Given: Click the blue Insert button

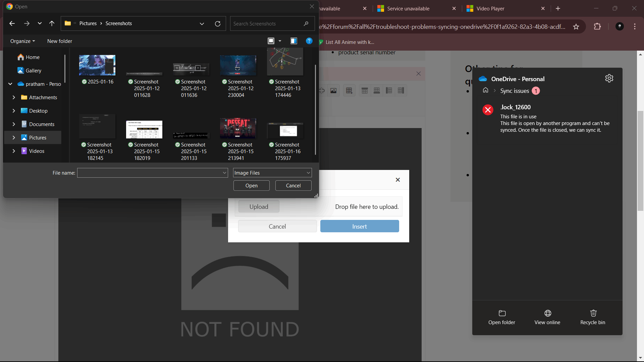Looking at the screenshot, I should (360, 227).
